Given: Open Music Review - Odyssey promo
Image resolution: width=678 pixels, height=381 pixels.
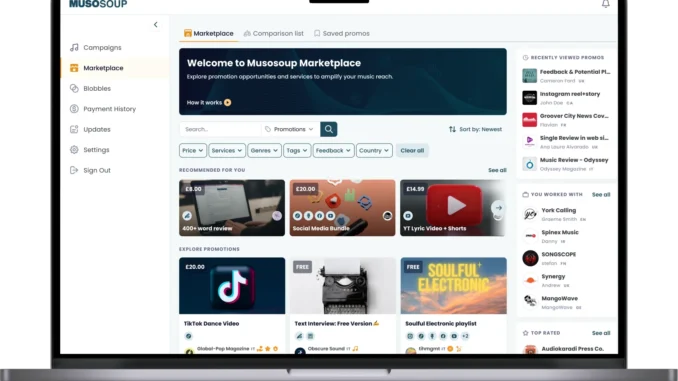Looking at the screenshot, I should coord(566,164).
